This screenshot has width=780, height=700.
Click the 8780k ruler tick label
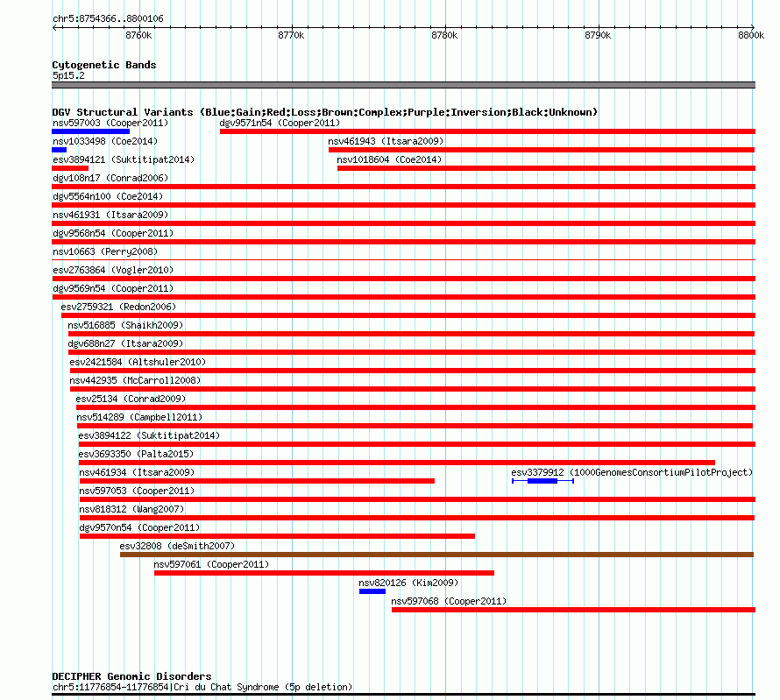pyautogui.click(x=444, y=35)
